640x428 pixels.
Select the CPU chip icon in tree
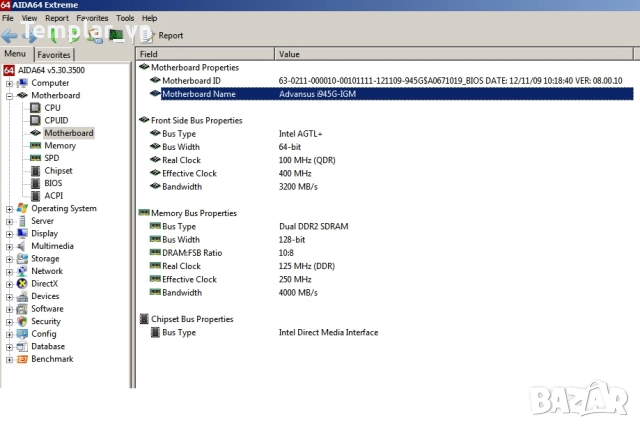point(35,108)
